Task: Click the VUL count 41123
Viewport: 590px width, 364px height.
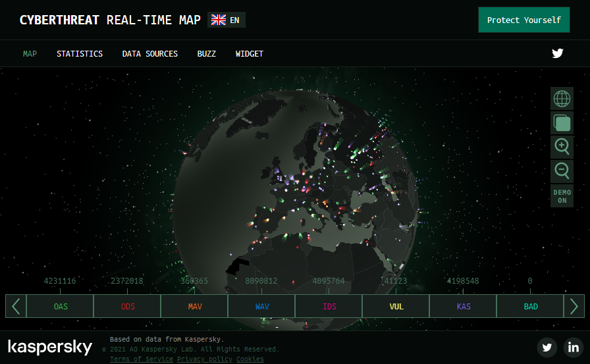Action: point(396,281)
